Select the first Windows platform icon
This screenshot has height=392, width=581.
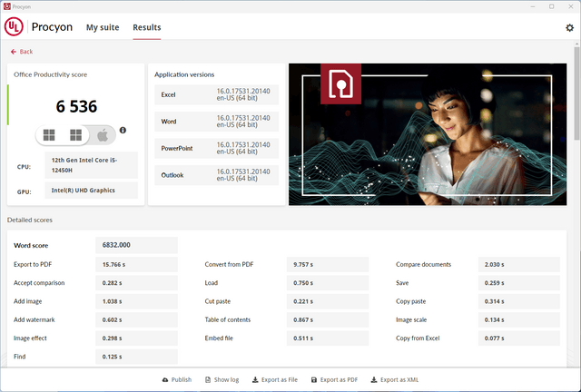[49, 135]
